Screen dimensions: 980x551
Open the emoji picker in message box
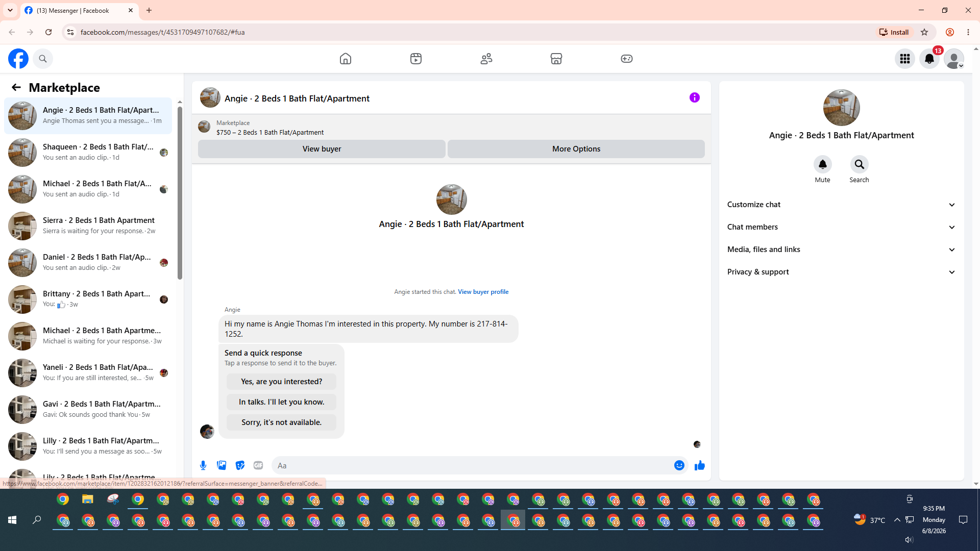coord(679,465)
